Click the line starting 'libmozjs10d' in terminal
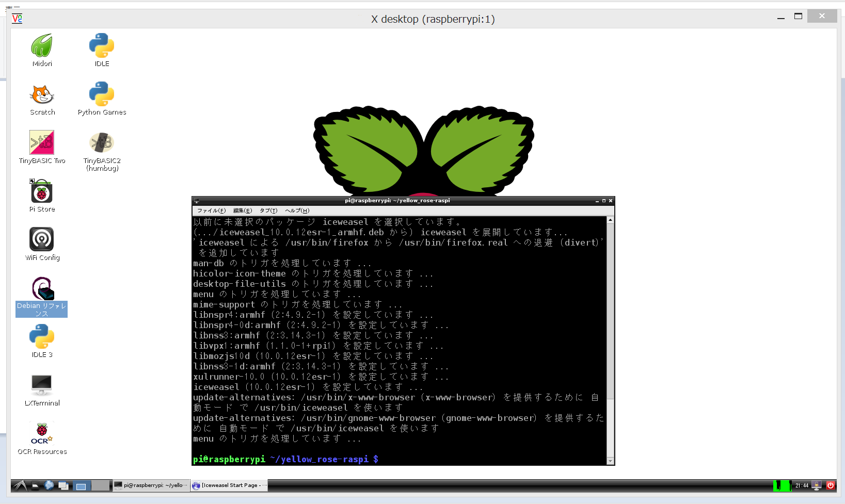Screen dimensions: 845x504 (x=313, y=356)
